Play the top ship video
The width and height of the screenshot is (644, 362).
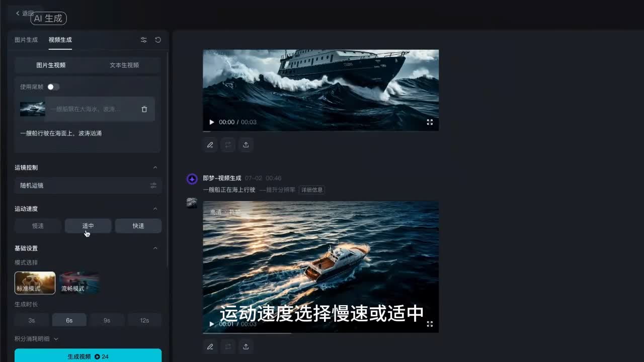211,122
